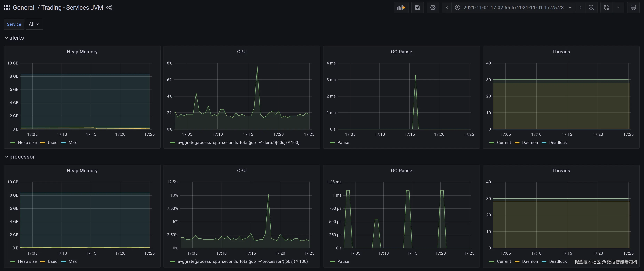Shift time range forward arrow
Image resolution: width=644 pixels, height=271 pixels.
581,7
